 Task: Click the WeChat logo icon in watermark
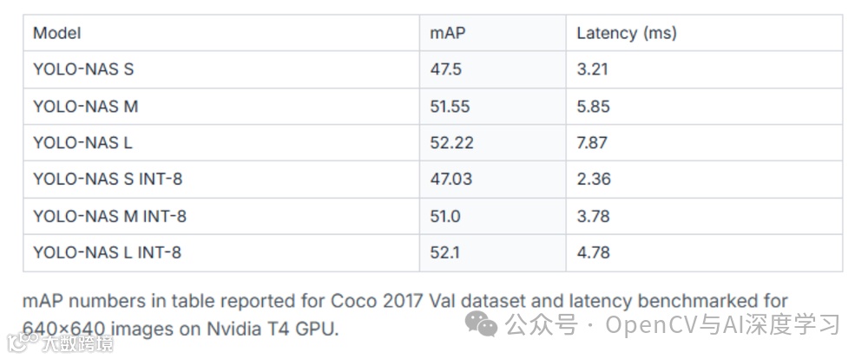tap(481, 324)
